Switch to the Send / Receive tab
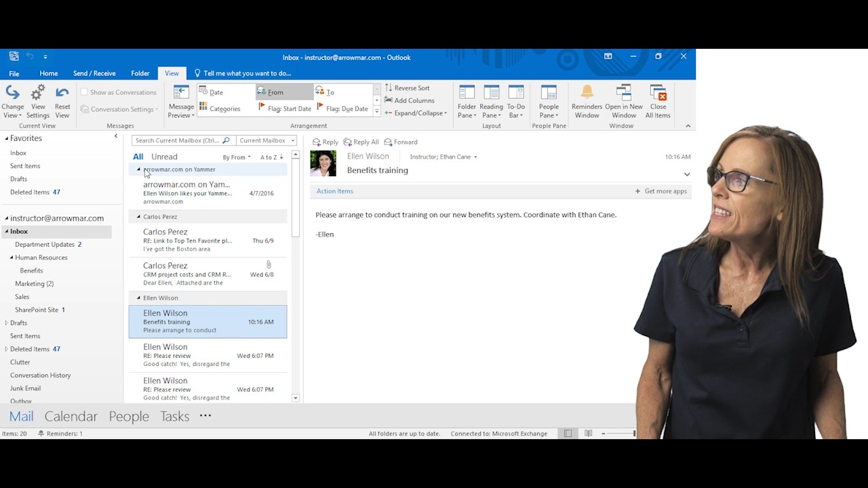The image size is (868, 488). coord(94,73)
